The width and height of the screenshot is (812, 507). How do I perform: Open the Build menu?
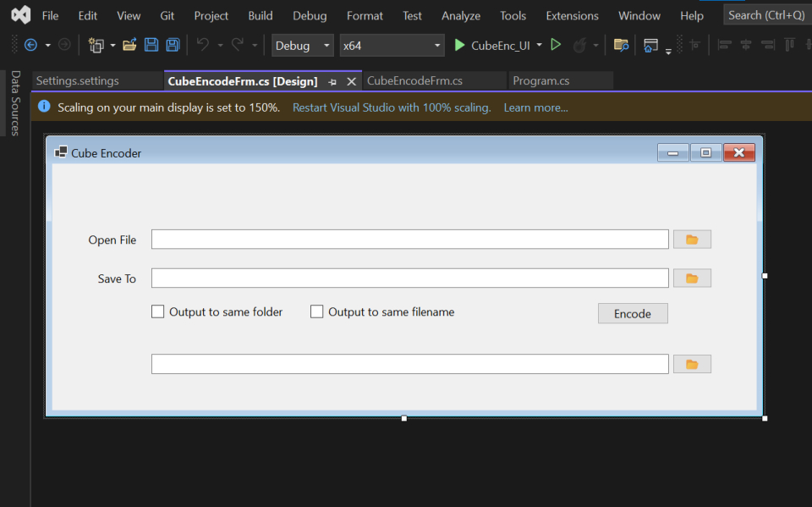[x=261, y=16]
